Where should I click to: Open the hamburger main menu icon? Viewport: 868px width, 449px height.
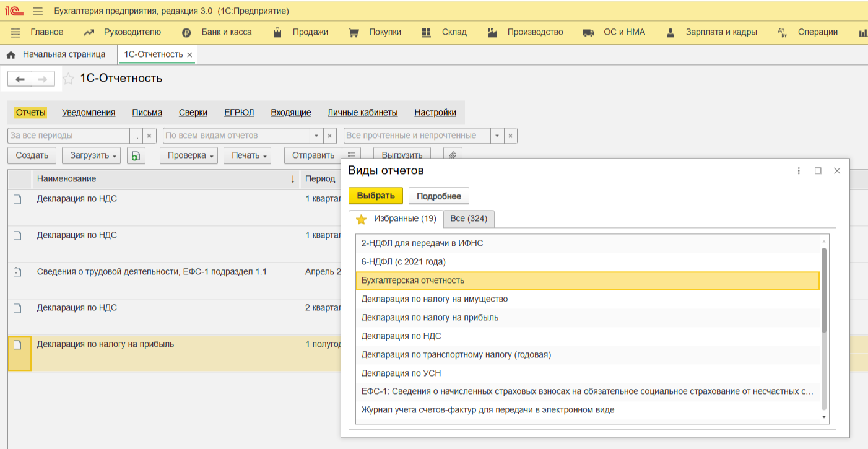pyautogui.click(x=38, y=11)
